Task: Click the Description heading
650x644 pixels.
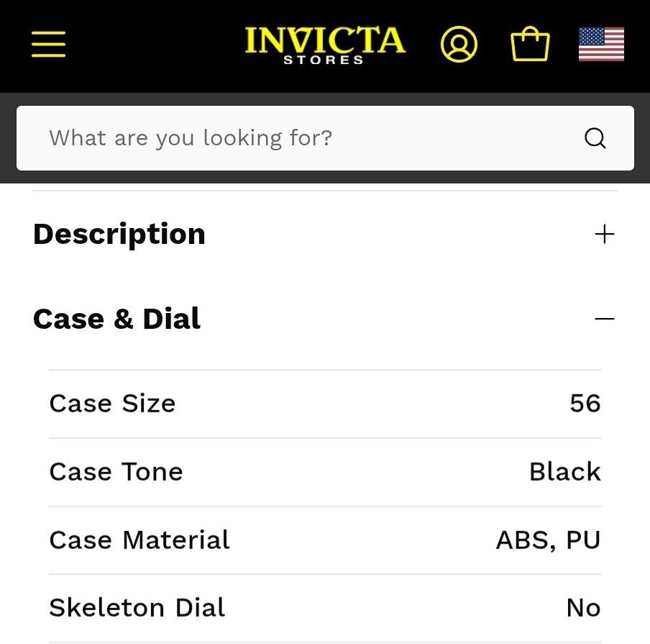Action: 119,235
